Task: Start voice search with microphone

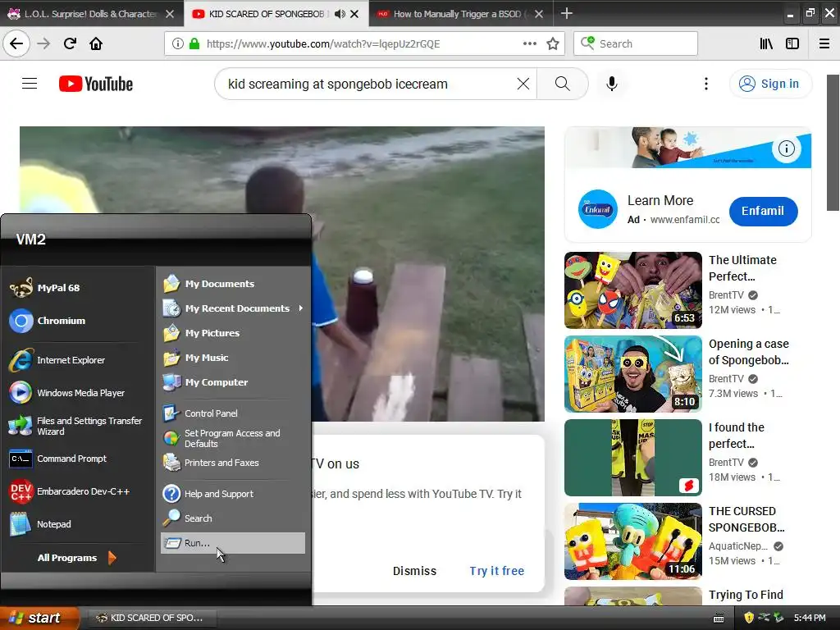Action: (612, 84)
